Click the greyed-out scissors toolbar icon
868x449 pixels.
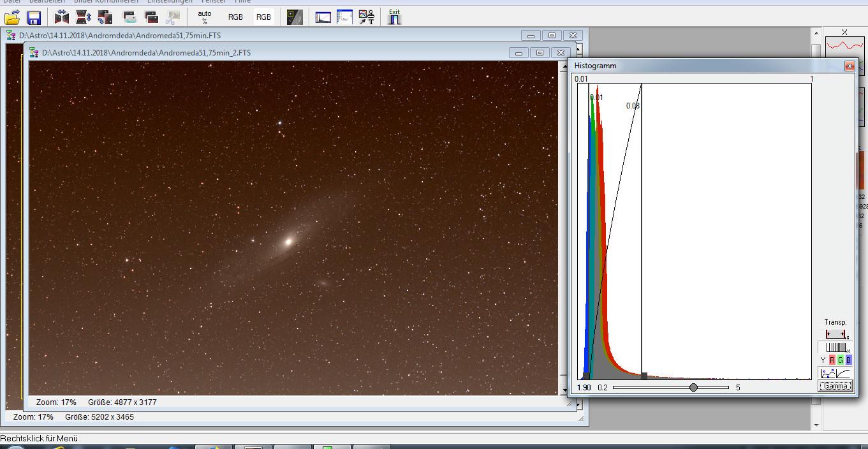click(x=172, y=17)
